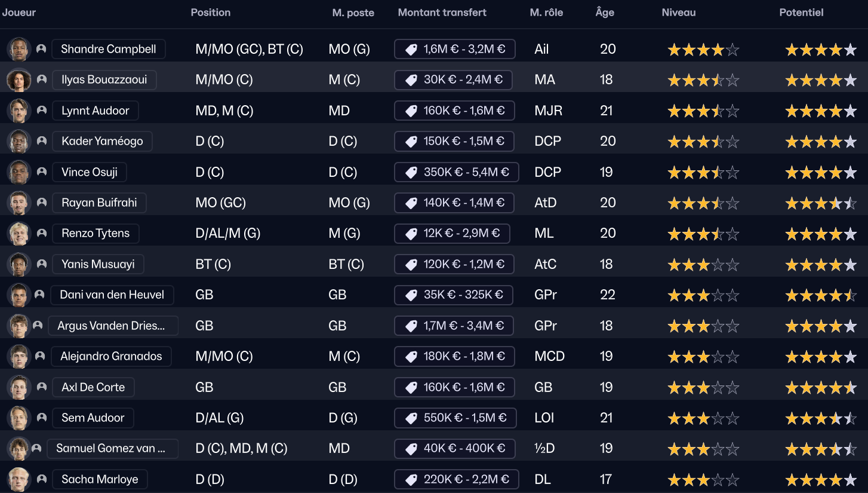Open Lynnt Audoor's player portrait
The height and width of the screenshot is (493, 868).
tap(19, 111)
